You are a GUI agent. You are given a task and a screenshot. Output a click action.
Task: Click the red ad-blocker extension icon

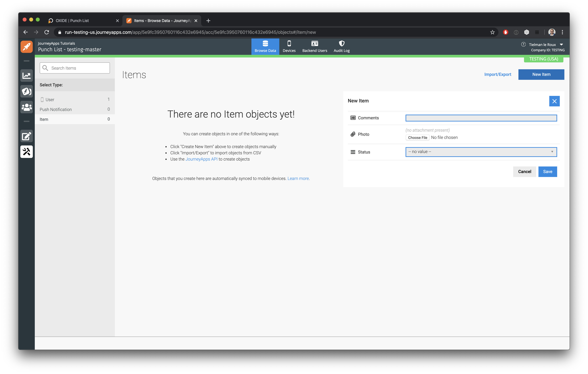(505, 32)
